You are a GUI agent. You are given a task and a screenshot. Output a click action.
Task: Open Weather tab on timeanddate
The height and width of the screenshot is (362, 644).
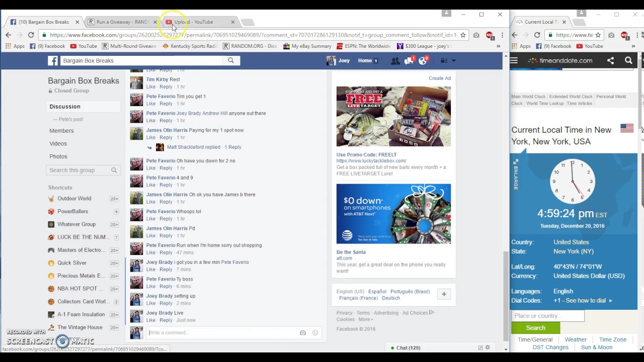[576, 340]
